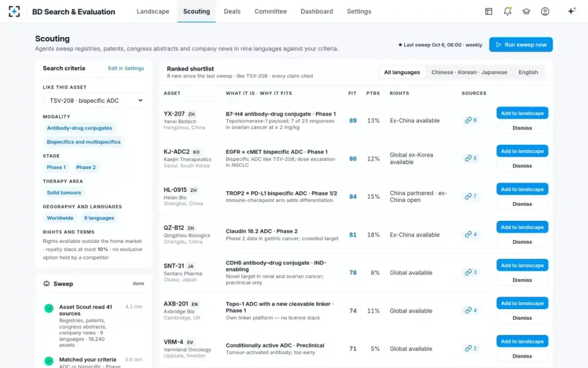View the 4 sources for QZ-B12
Image resolution: width=588 pixels, height=368 pixels.
pyautogui.click(x=471, y=235)
